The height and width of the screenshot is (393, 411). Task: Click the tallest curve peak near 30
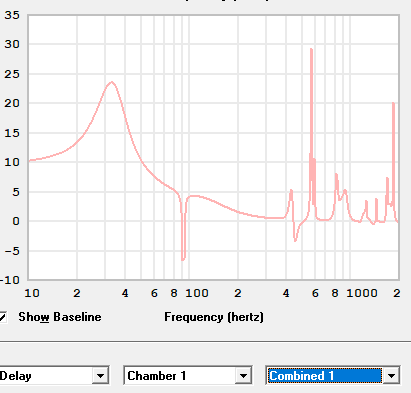point(311,49)
